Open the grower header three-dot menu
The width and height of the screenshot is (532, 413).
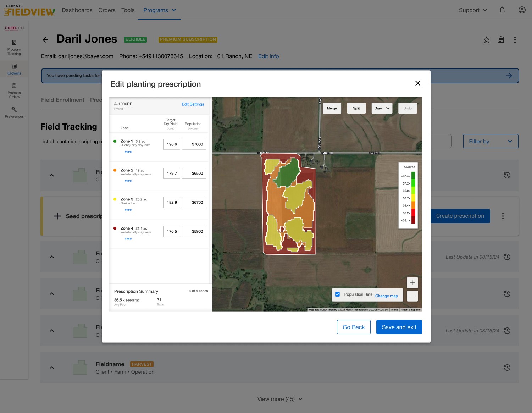tap(515, 40)
